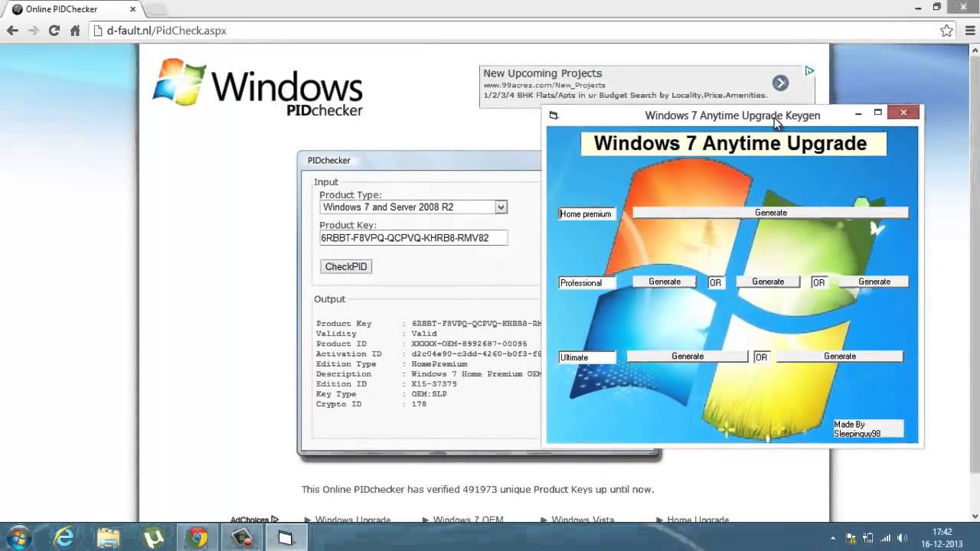Switch to the Keygen app in taskbar
The height and width of the screenshot is (551, 980).
[286, 538]
